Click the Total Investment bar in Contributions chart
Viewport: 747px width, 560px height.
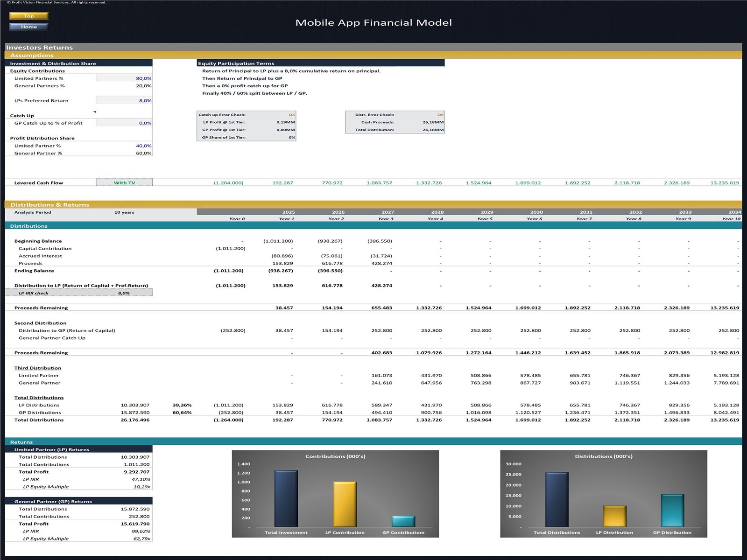[x=286, y=498]
